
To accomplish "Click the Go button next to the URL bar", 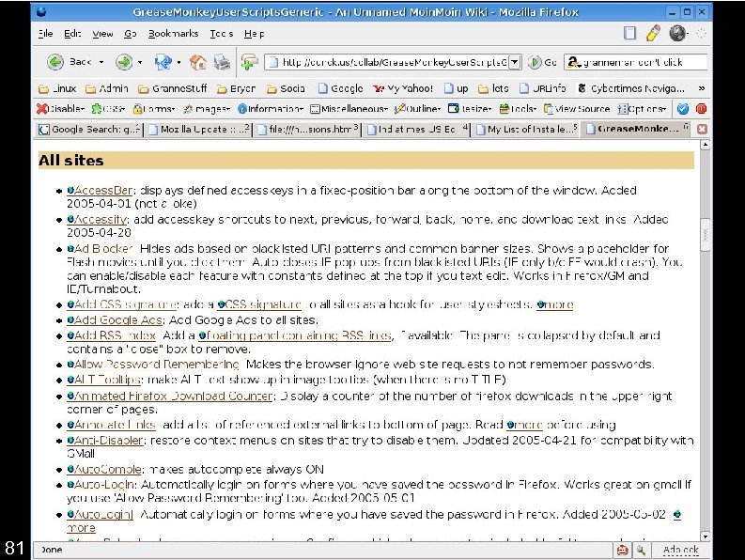I will [x=542, y=62].
